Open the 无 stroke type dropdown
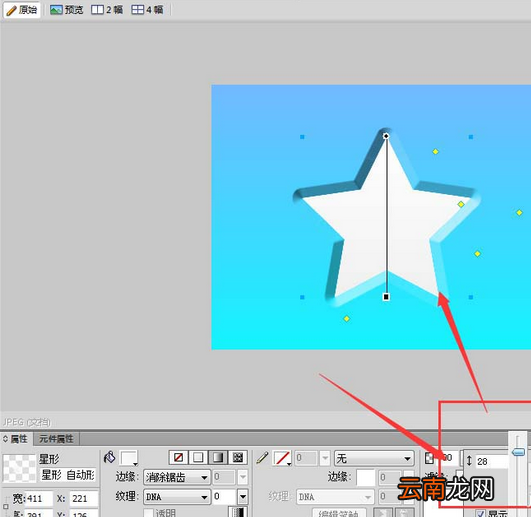531x517 pixels. [x=374, y=459]
